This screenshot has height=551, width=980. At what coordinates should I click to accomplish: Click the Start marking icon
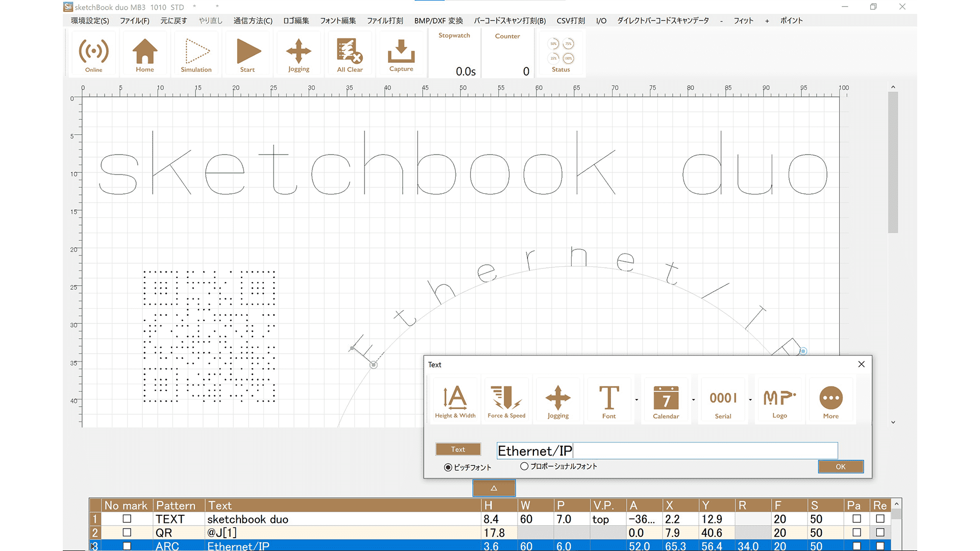point(248,54)
